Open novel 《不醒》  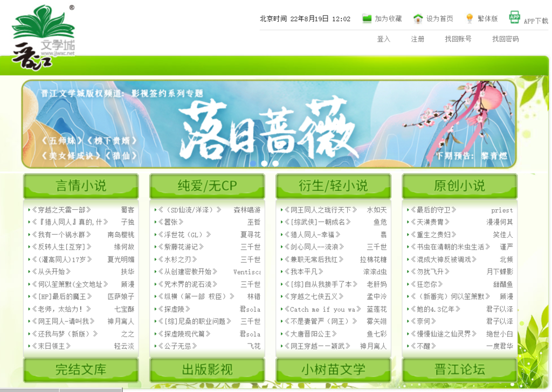coord(424,346)
